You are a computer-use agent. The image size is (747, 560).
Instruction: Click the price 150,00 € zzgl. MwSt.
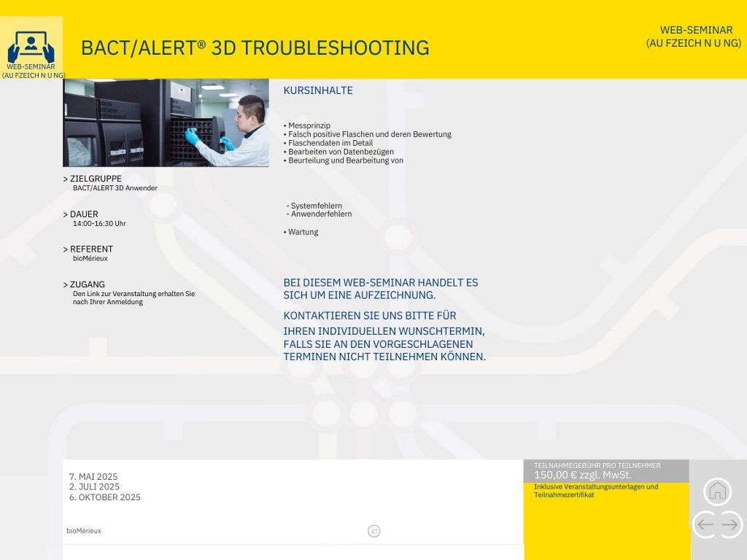pos(583,475)
